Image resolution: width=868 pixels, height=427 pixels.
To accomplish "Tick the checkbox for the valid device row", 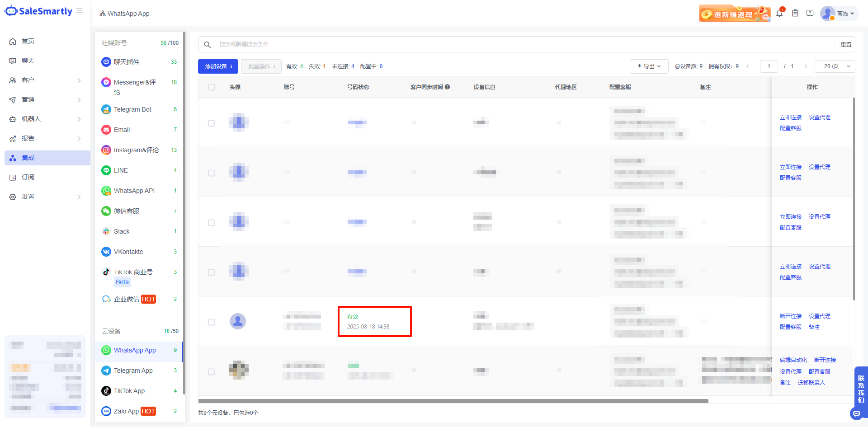I will coord(212,322).
